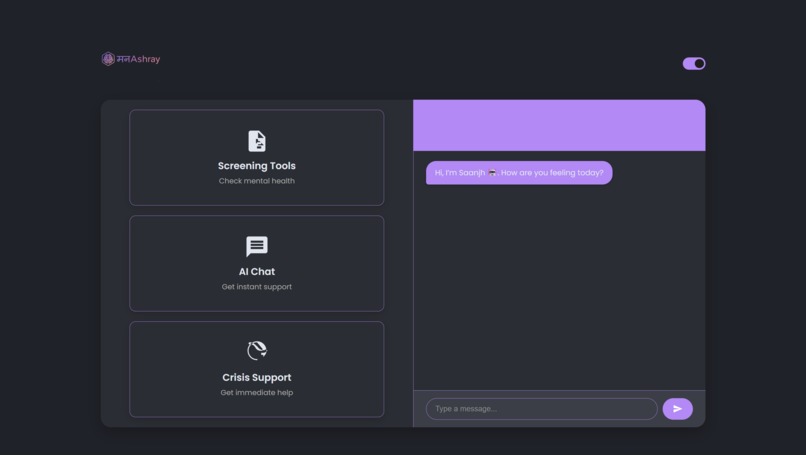
Task: Select the 'Get immediate help' text
Action: click(x=257, y=393)
